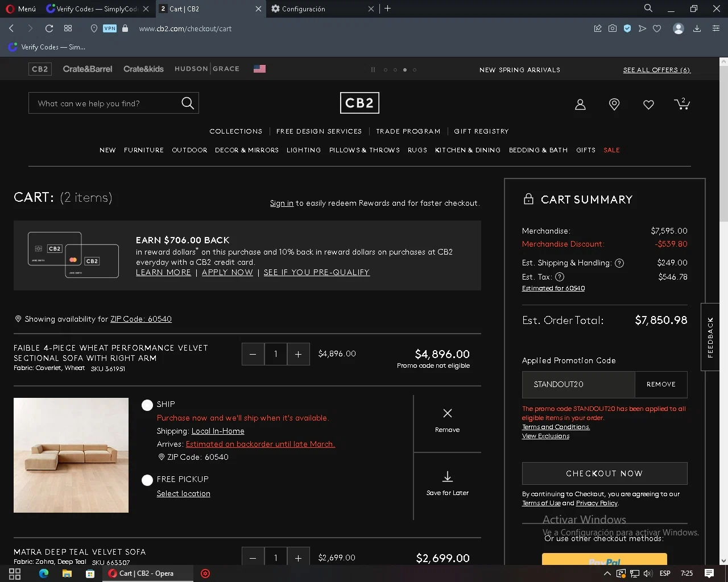Open the GIFT REGISTRY link
This screenshot has height=582, width=728.
point(481,131)
